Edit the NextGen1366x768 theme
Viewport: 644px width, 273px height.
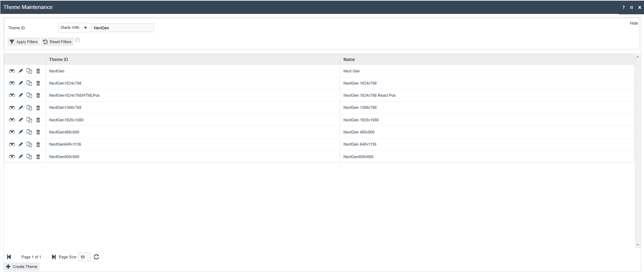click(21, 107)
